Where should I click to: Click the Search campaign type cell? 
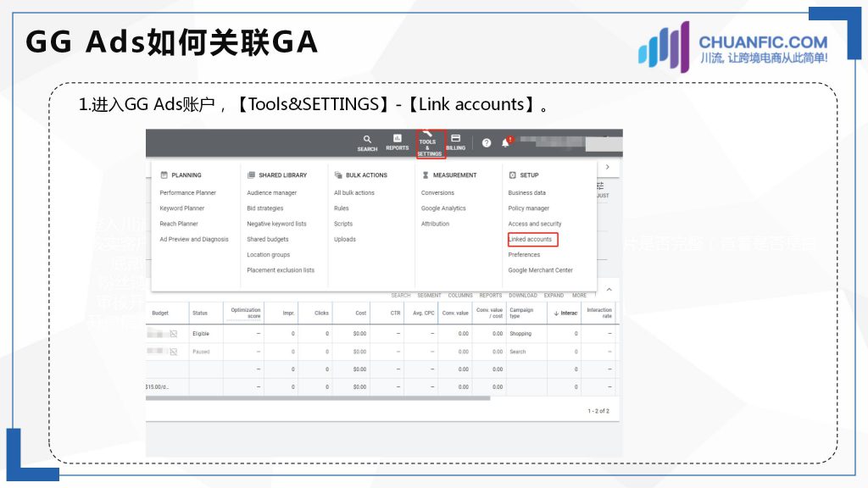click(518, 352)
